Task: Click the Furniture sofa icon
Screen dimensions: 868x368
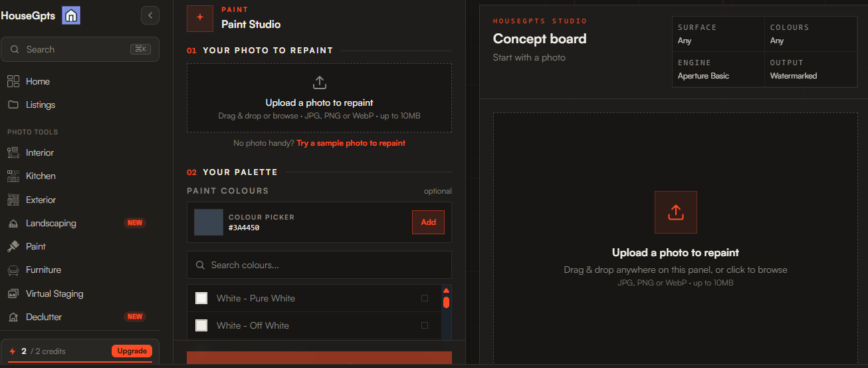Action: tap(13, 270)
